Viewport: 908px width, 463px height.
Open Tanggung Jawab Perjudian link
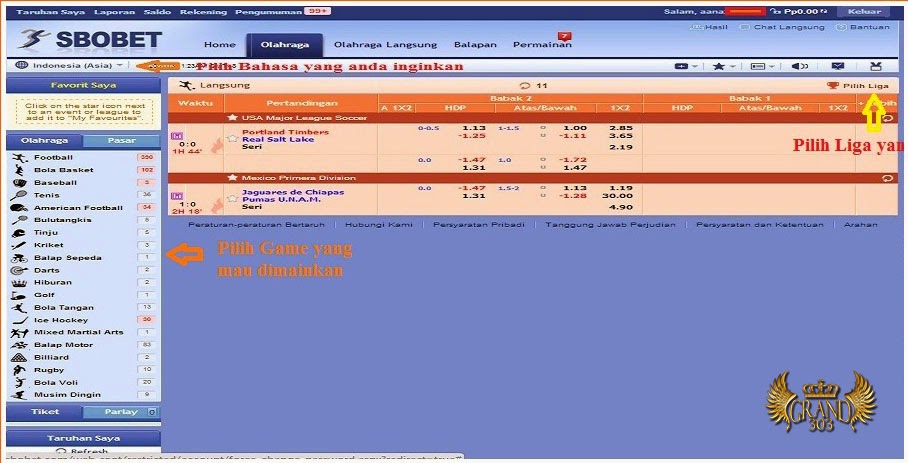point(610,225)
